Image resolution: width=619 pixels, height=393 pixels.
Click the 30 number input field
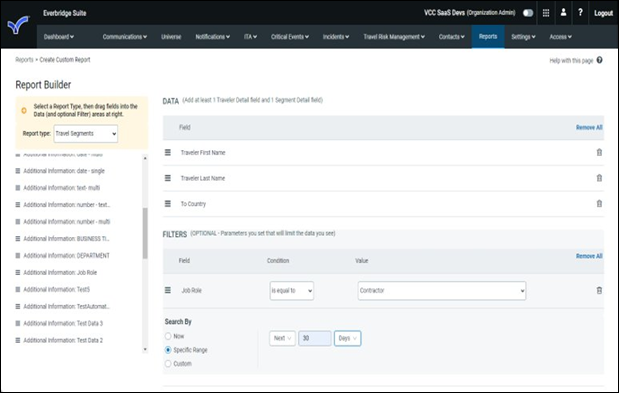coord(315,339)
